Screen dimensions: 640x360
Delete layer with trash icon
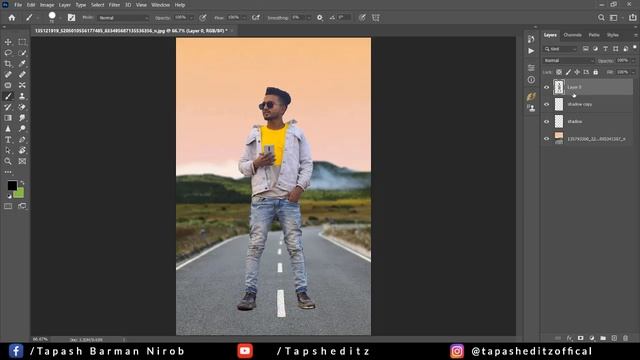625,338
